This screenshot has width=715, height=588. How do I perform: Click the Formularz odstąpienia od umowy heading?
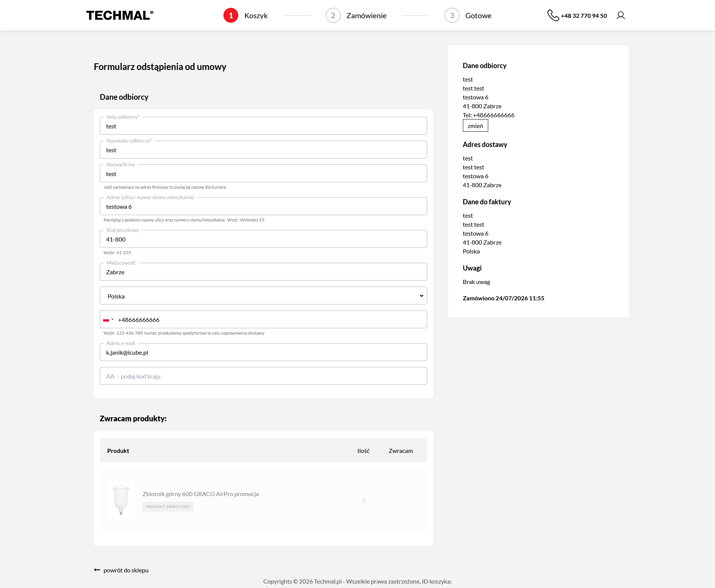(x=160, y=67)
